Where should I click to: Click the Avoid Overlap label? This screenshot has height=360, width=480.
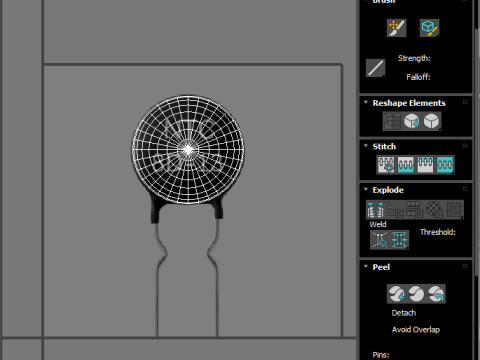coord(416,330)
